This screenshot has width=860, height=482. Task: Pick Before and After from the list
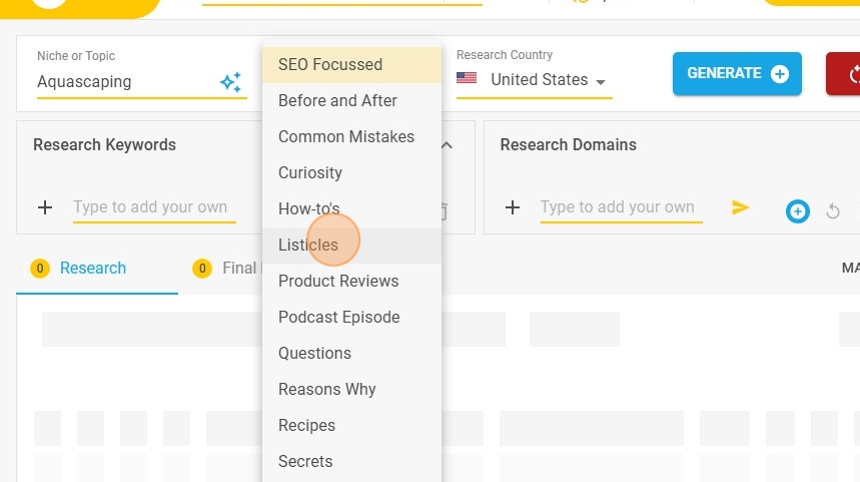(x=337, y=101)
